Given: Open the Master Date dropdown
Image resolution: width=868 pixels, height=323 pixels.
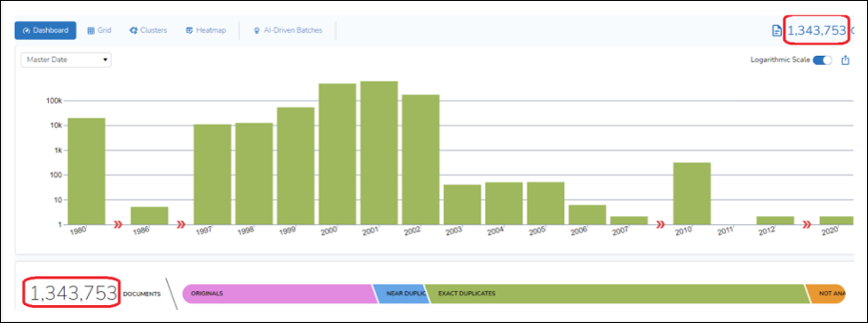Looking at the screenshot, I should tap(66, 60).
